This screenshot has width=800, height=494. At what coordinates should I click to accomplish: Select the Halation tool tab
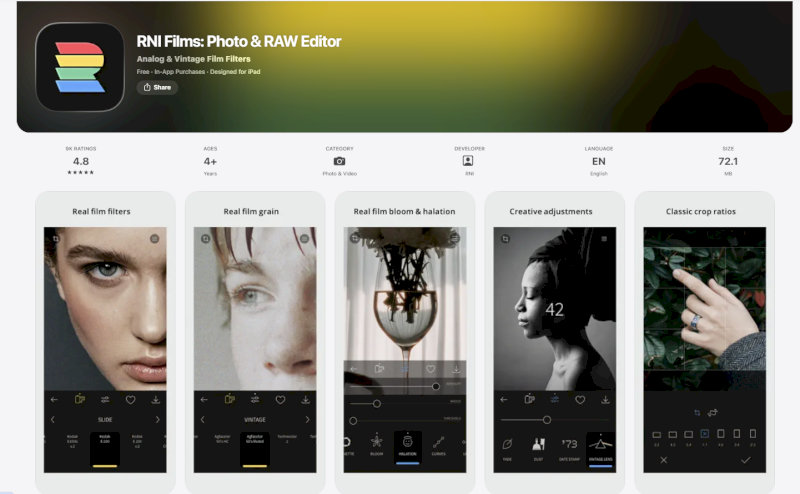coord(407,447)
